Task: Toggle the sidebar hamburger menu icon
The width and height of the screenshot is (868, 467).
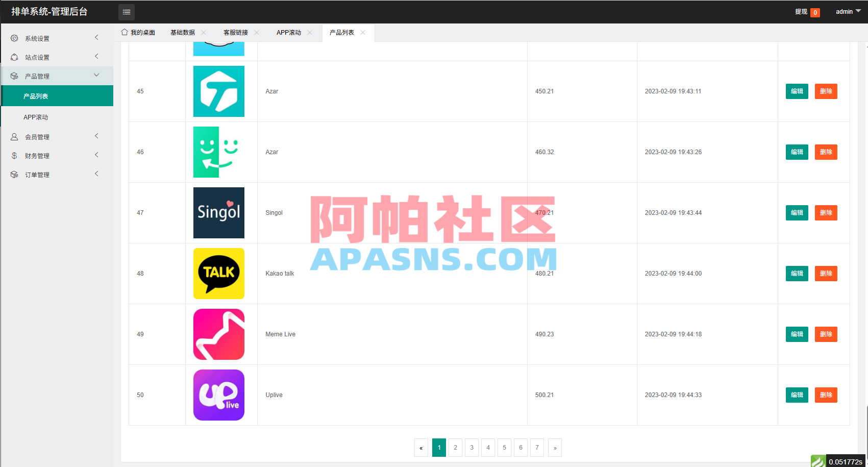Action: [127, 12]
